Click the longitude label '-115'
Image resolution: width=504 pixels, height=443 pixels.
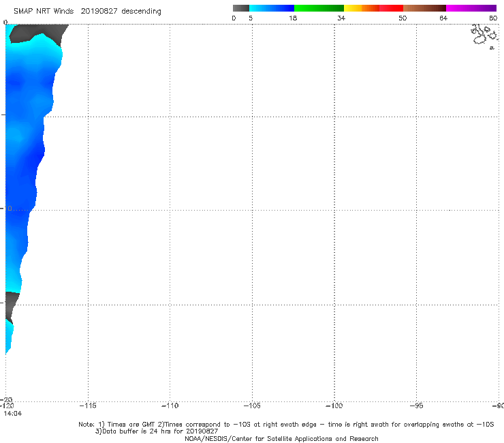[x=88, y=406]
